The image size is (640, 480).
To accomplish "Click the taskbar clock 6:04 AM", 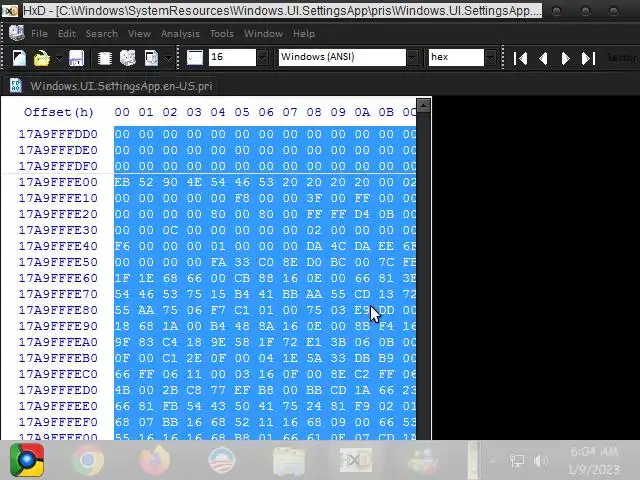I will 594,452.
